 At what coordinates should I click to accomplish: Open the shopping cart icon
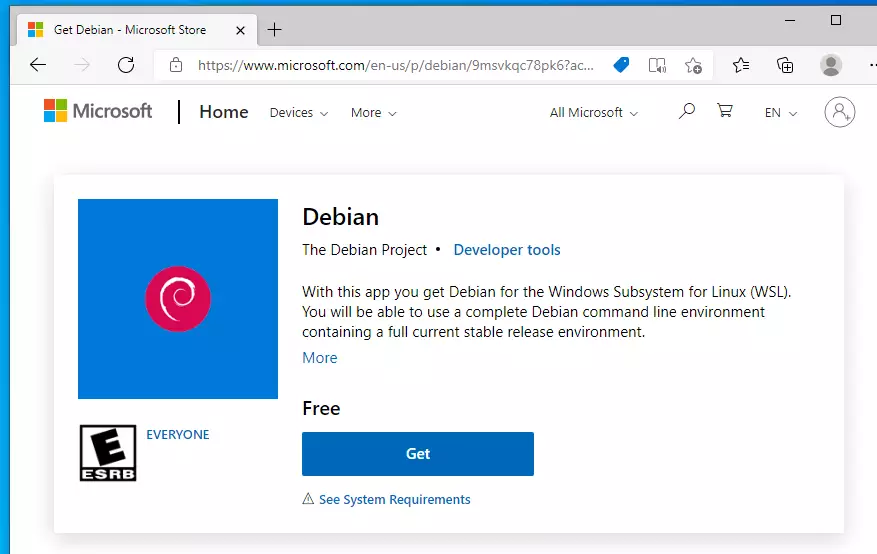point(725,110)
